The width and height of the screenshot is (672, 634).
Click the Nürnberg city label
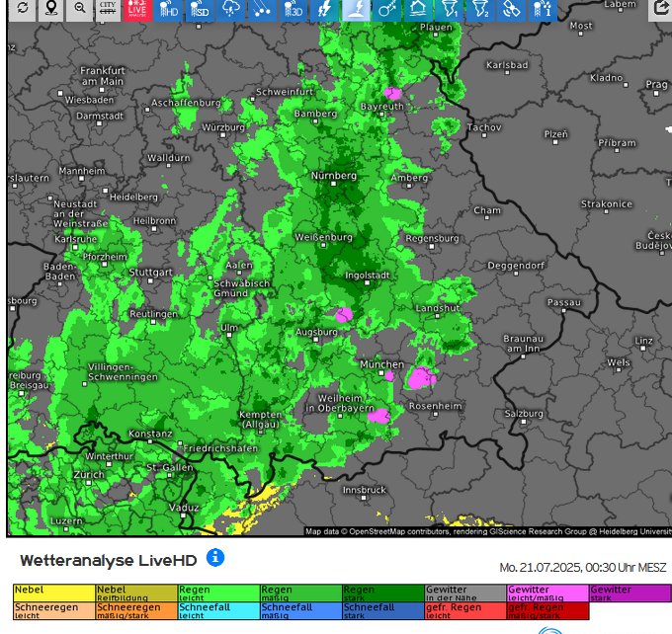click(333, 175)
